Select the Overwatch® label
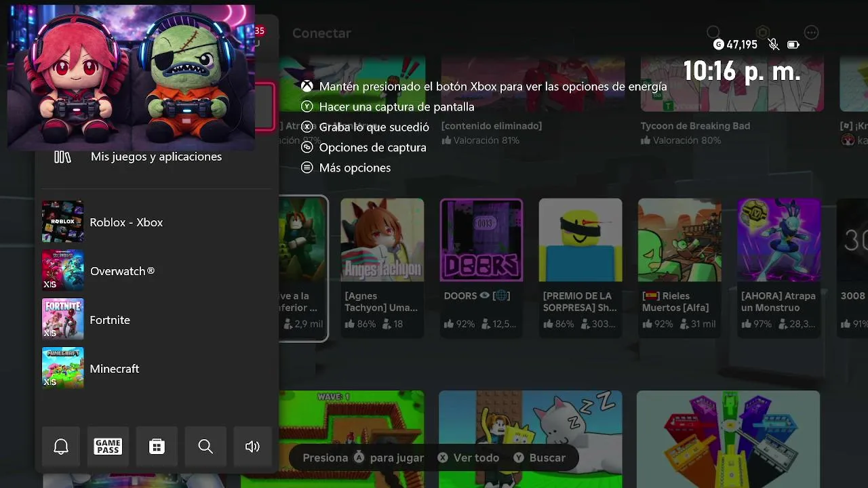Screen dimensions: 868x488 [x=122, y=271]
